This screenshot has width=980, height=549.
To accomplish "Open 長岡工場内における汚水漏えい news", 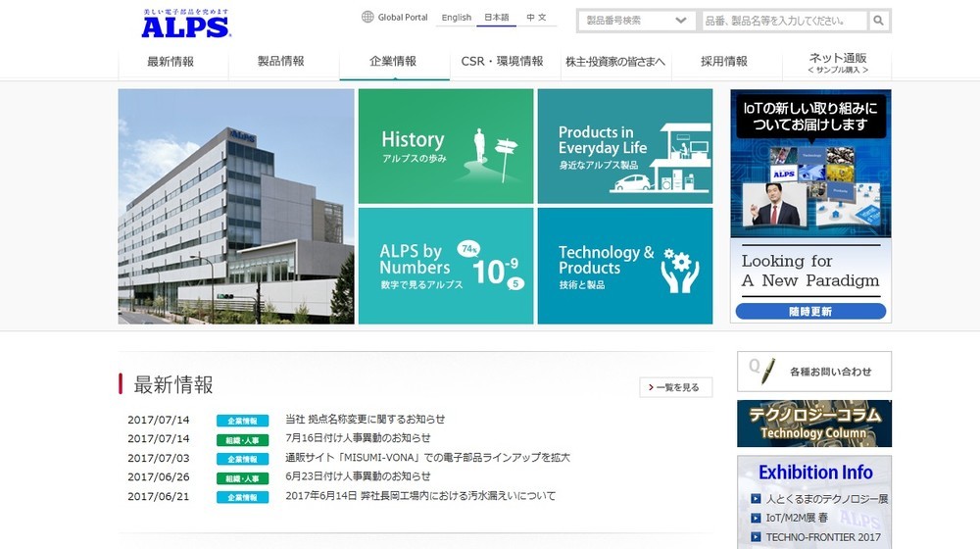I will coord(420,496).
